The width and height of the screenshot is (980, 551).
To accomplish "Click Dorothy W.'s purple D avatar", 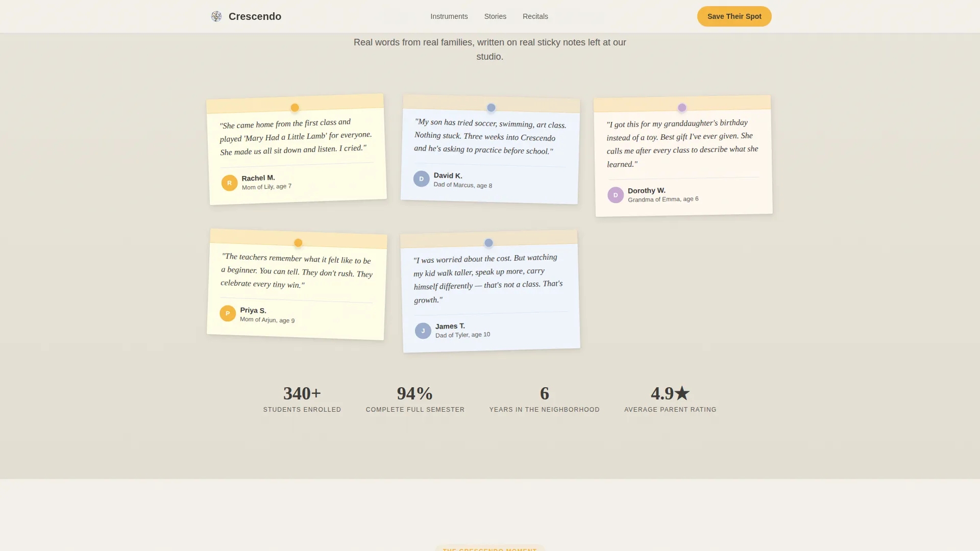I will coord(615,195).
